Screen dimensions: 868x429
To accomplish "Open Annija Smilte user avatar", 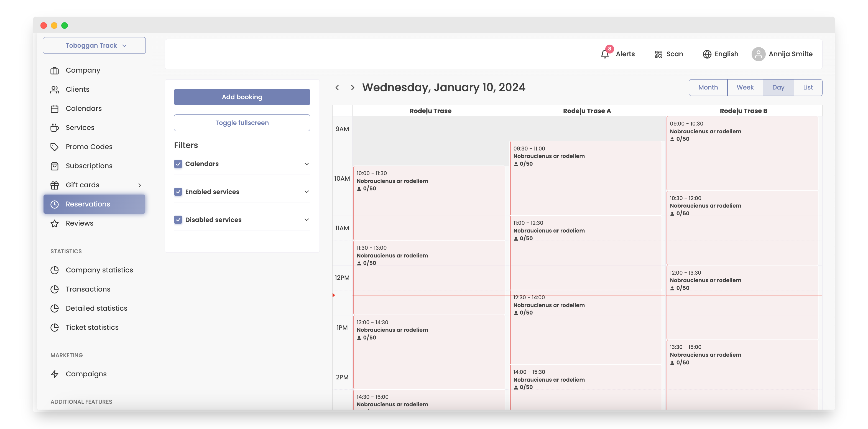I will [758, 54].
